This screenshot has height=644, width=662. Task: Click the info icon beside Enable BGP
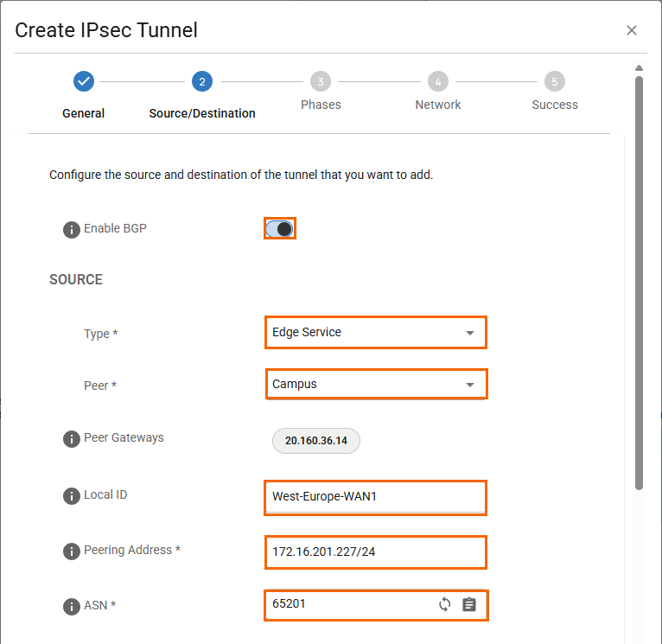(x=72, y=230)
